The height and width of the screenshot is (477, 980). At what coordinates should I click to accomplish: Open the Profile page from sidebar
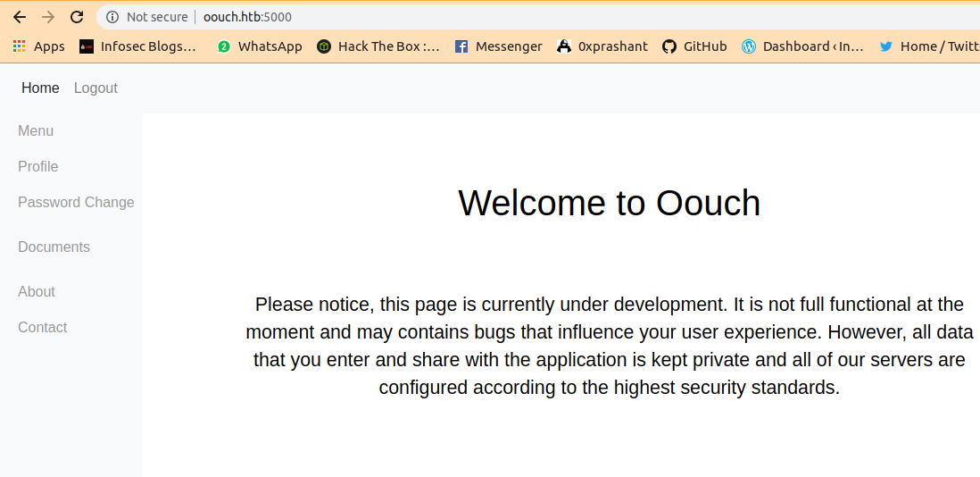click(38, 166)
